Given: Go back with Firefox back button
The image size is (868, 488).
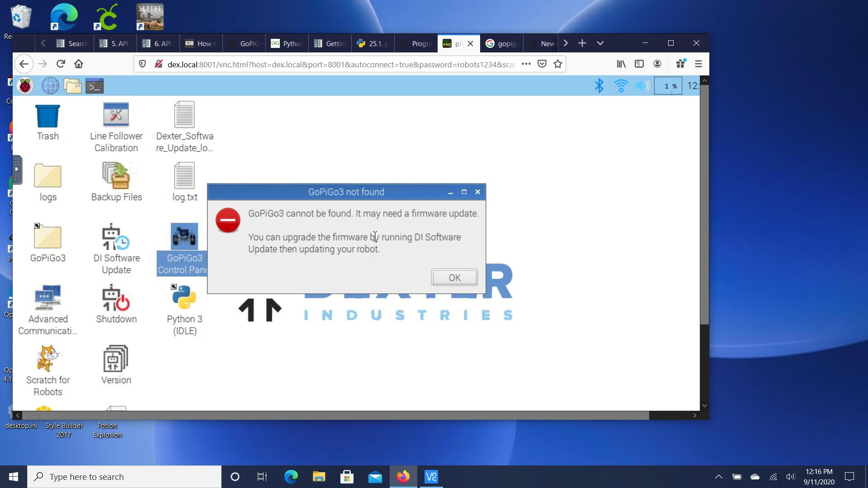Looking at the screenshot, I should click(x=24, y=64).
